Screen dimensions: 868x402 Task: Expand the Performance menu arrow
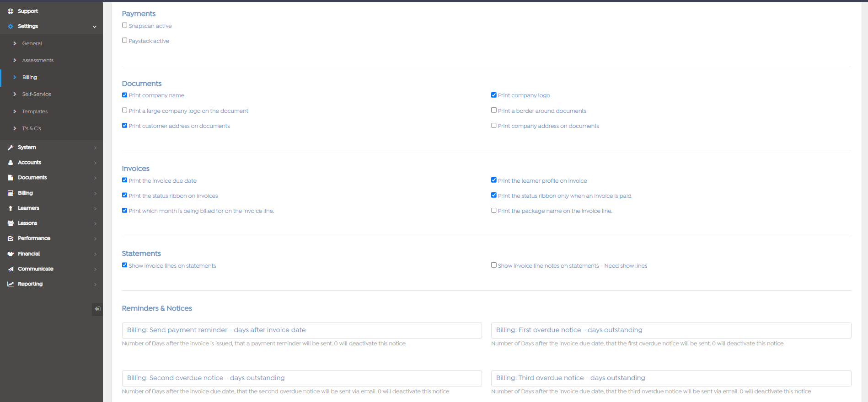(x=95, y=238)
